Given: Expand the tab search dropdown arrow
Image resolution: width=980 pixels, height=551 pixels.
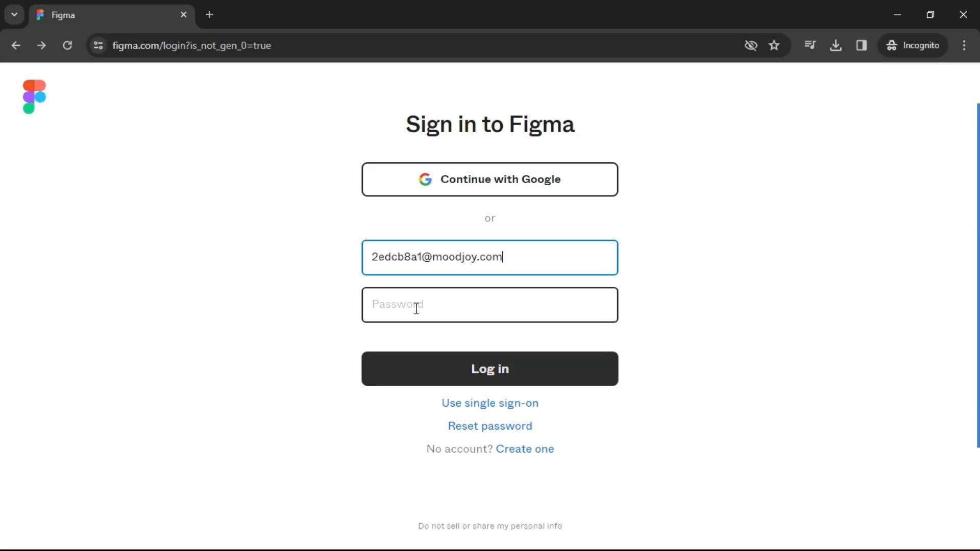Looking at the screenshot, I should coord(14,15).
